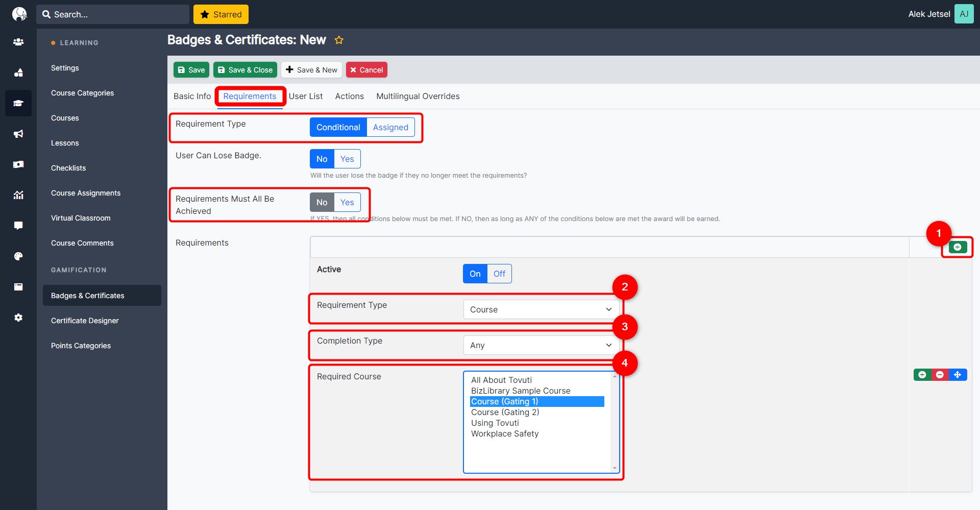This screenshot has height=510, width=980.
Task: Switch to the Multilingual Overrides tab
Action: pos(418,96)
